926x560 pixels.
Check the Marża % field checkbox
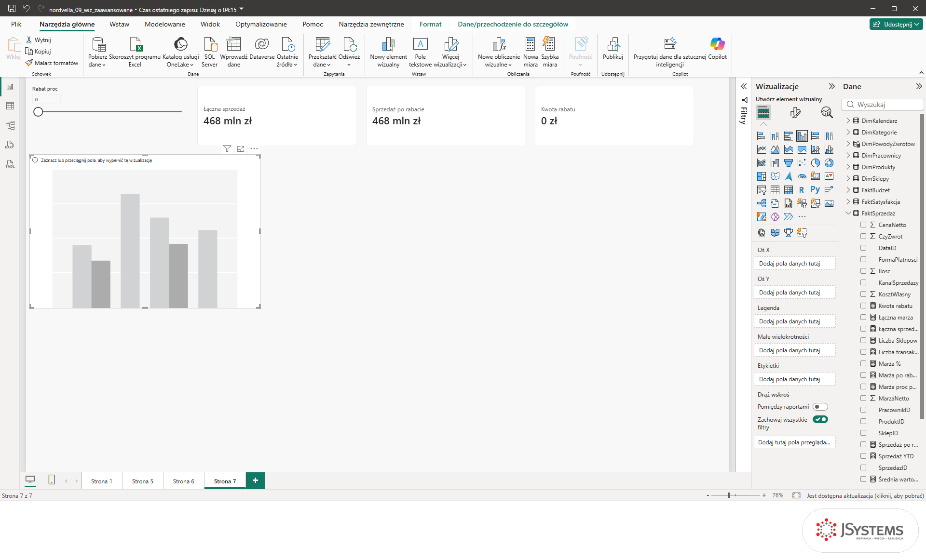click(x=863, y=363)
